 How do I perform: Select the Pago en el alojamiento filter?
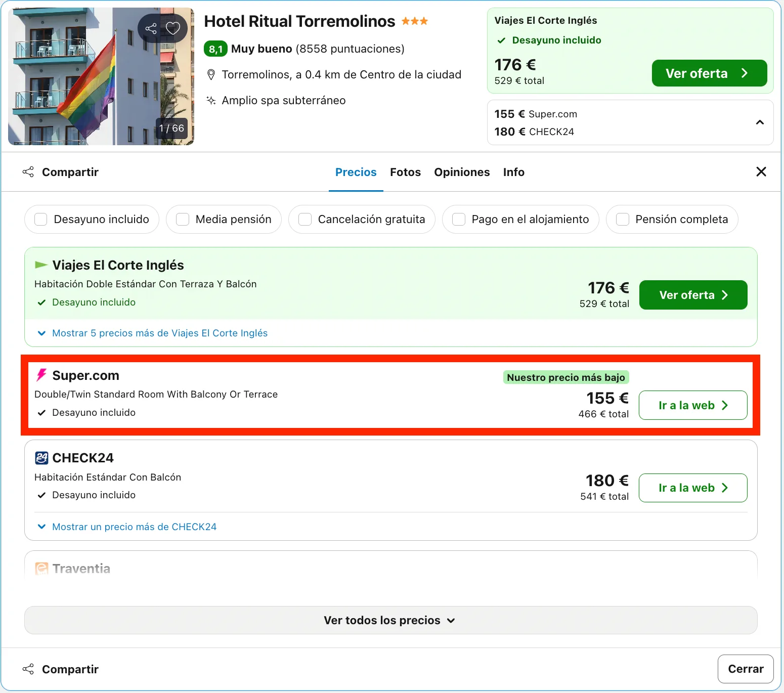tap(459, 219)
